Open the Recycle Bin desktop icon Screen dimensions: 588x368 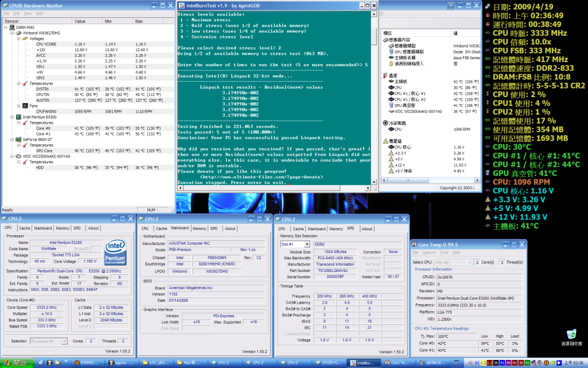click(571, 334)
